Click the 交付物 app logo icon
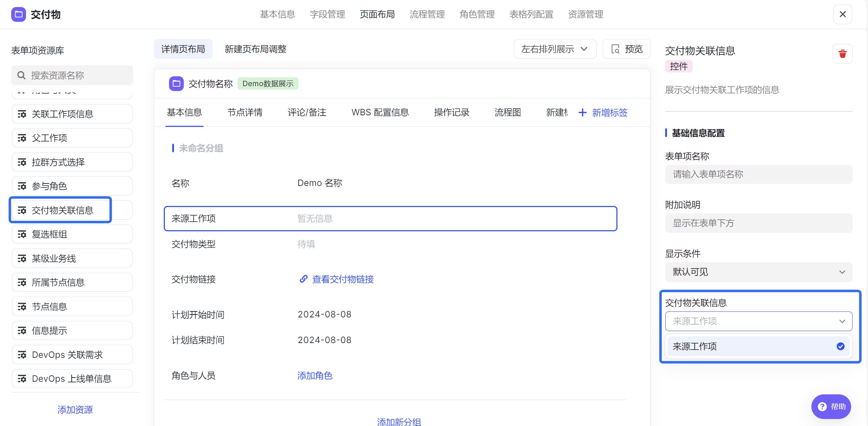The image size is (868, 426). pyautogui.click(x=18, y=14)
